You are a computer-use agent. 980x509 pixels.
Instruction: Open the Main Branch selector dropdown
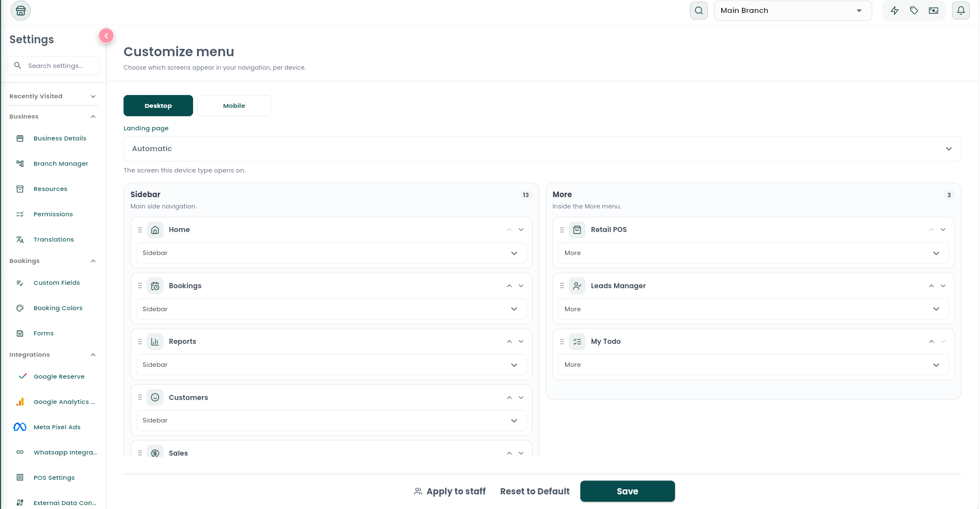793,11
